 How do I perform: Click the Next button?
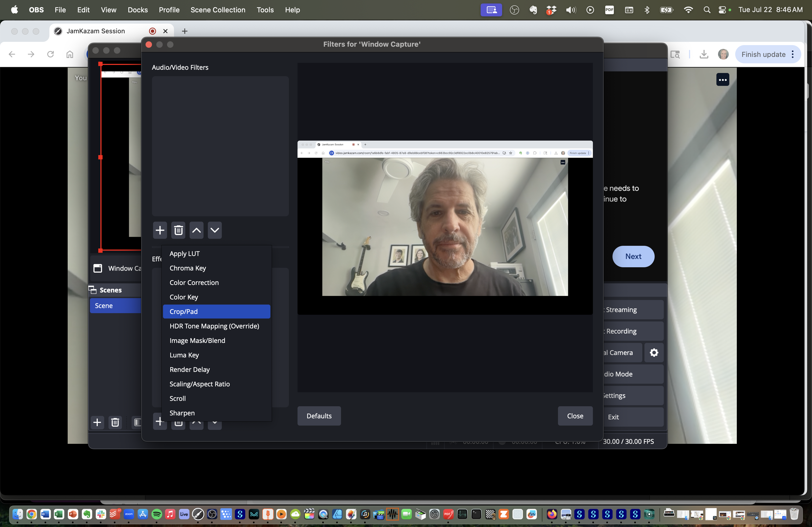tap(633, 256)
